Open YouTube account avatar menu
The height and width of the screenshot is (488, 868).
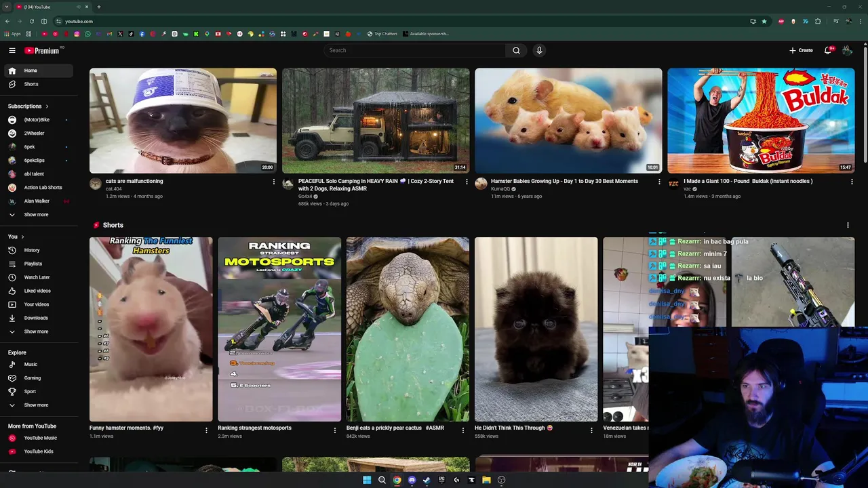pyautogui.click(x=847, y=50)
